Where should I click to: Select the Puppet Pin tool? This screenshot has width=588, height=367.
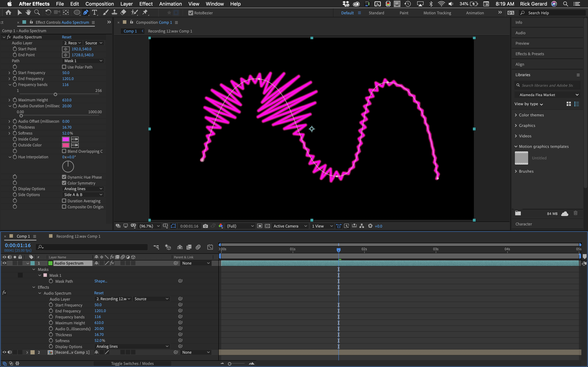tap(145, 12)
